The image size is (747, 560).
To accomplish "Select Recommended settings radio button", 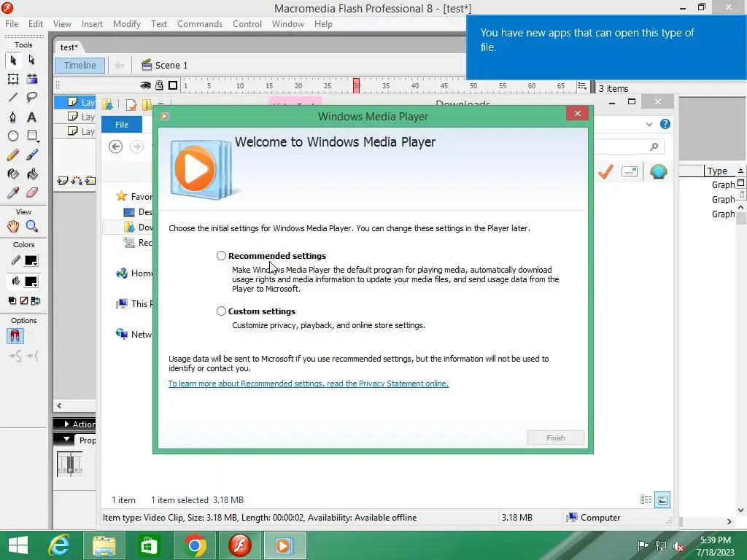I will (221, 256).
